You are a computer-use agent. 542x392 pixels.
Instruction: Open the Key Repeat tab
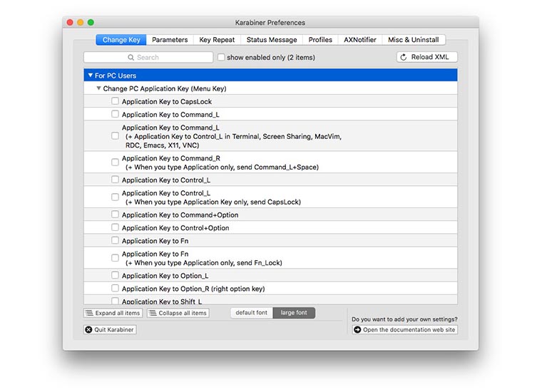[217, 40]
